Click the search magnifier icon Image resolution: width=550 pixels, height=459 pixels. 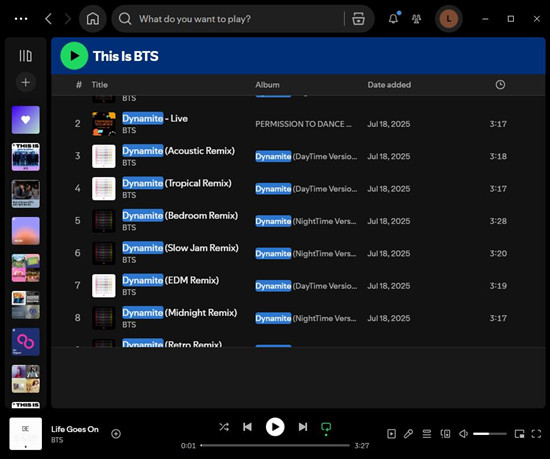point(125,19)
